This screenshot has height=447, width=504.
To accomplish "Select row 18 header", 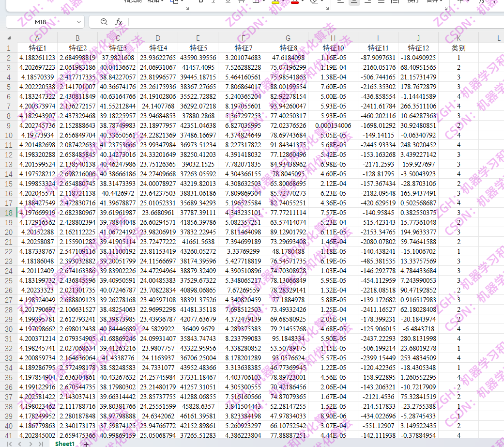I will point(9,213).
